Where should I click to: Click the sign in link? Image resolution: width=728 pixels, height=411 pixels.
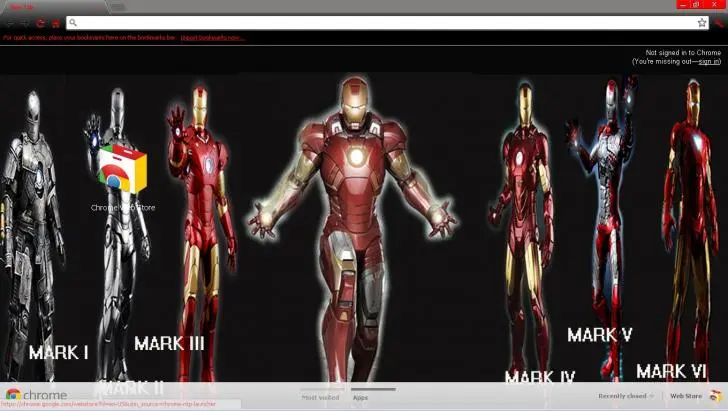[x=709, y=61]
